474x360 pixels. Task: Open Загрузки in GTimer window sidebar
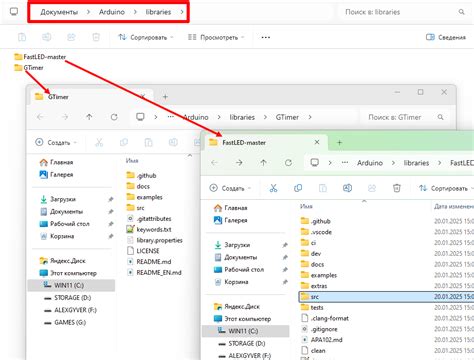click(x=58, y=199)
